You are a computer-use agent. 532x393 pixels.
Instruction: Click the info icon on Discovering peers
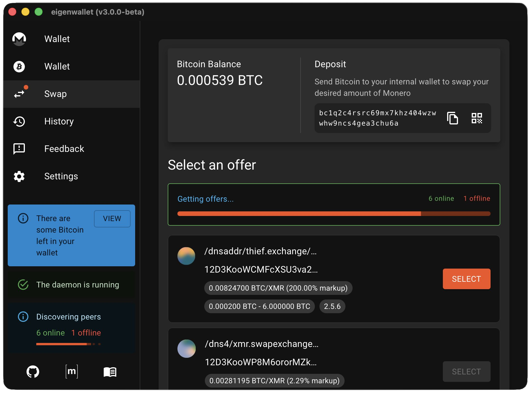(23, 317)
